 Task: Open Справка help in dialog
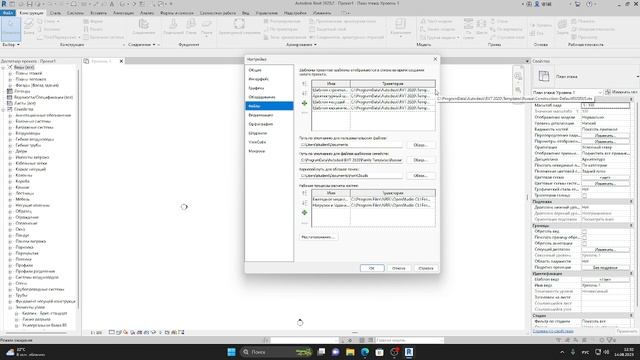[x=426, y=268]
